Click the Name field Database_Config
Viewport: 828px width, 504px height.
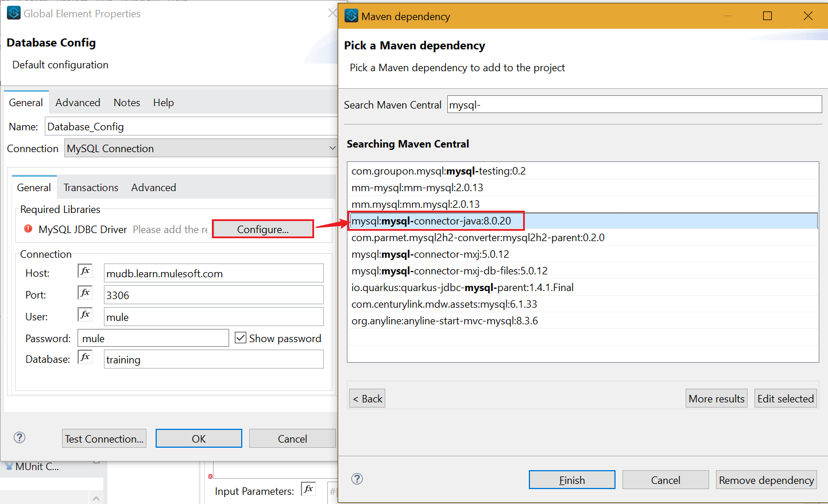pyautogui.click(x=192, y=126)
